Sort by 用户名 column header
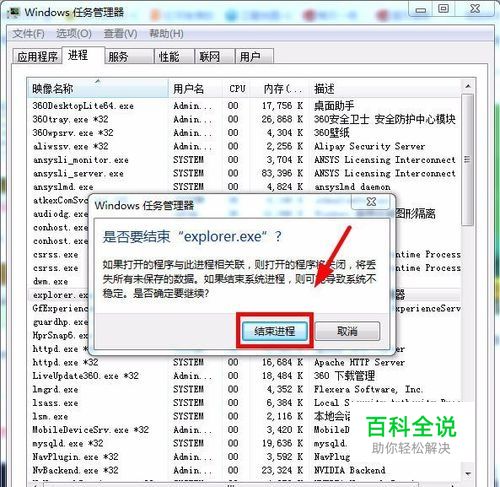This screenshot has width=500, height=487. (196, 88)
